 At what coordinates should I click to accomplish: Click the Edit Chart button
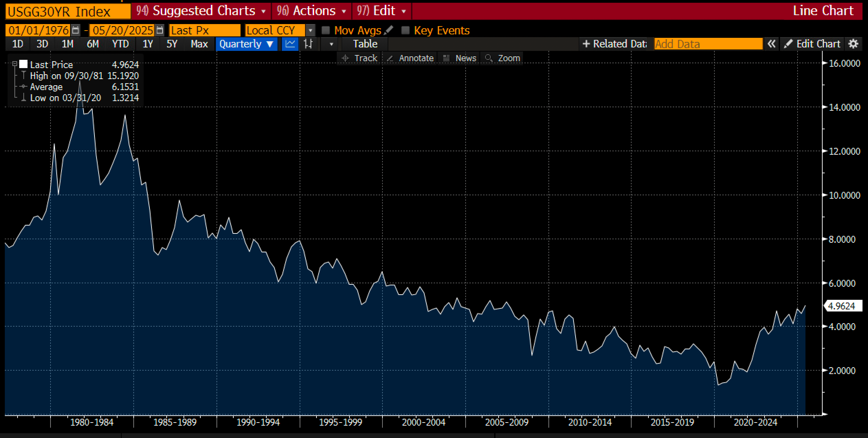point(812,44)
